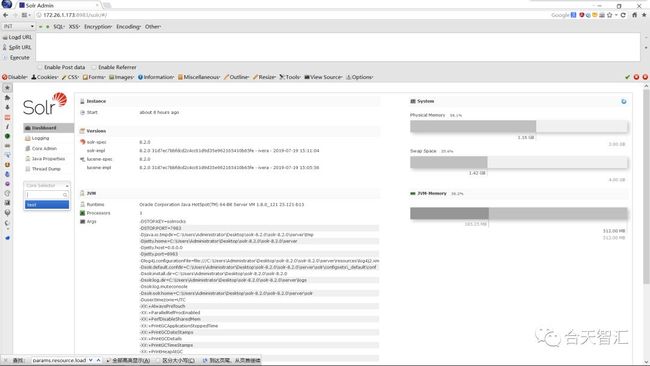Open the CSS menu
Screen dimensions: 650x366
click(x=70, y=77)
